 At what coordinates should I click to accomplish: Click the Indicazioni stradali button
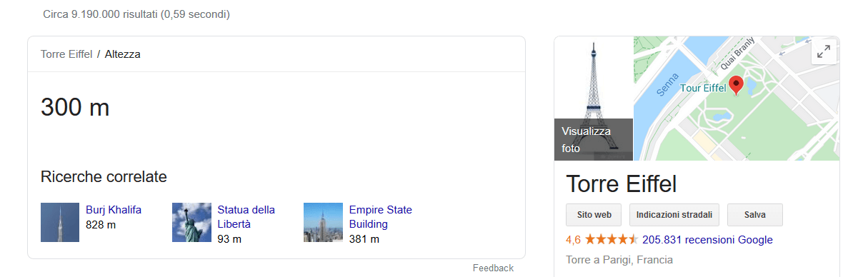coord(674,215)
